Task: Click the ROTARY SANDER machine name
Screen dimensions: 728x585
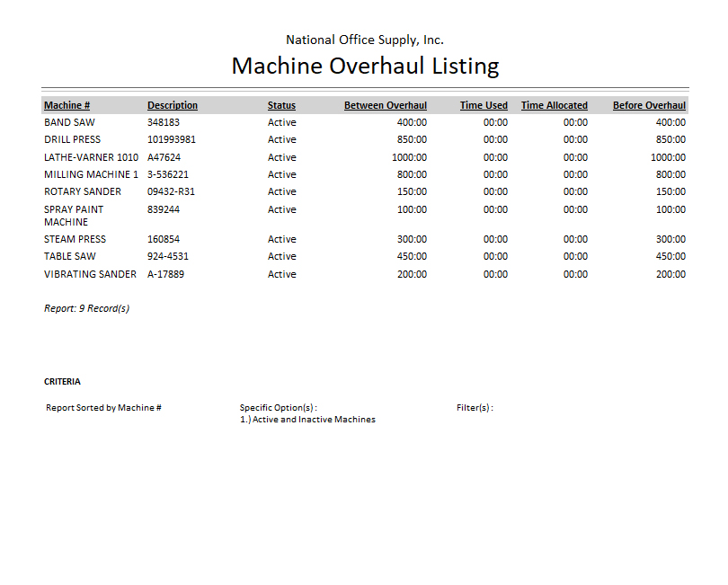Action: pyautogui.click(x=82, y=191)
